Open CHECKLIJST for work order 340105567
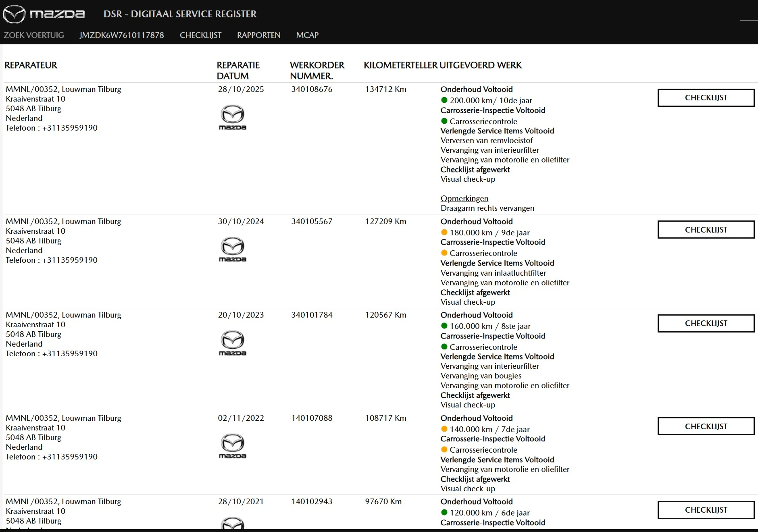 [706, 230]
